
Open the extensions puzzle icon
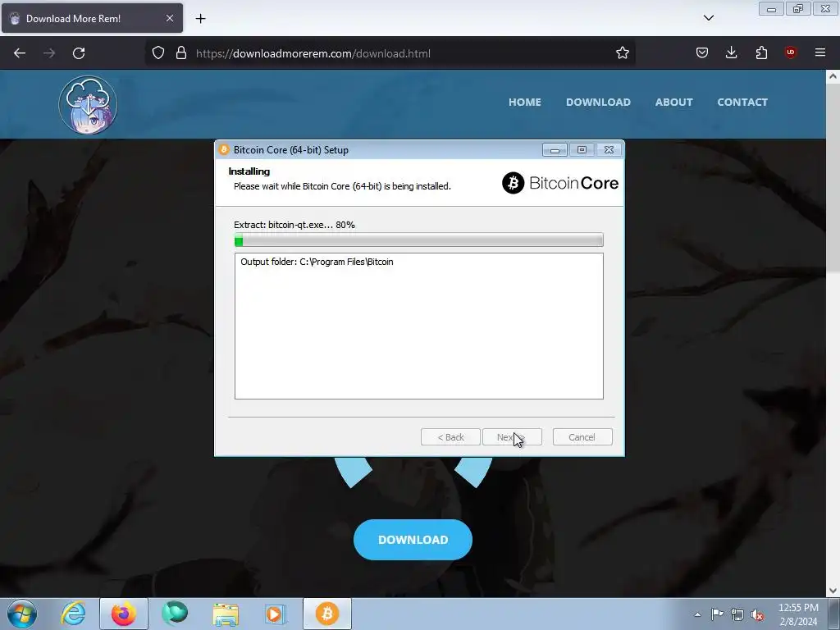pyautogui.click(x=761, y=53)
